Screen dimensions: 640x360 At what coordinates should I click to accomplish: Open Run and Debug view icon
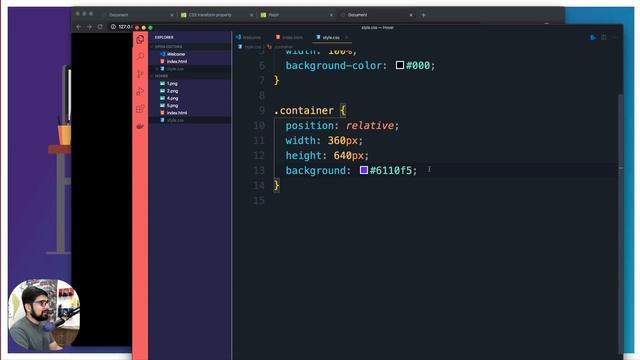pyautogui.click(x=140, y=91)
